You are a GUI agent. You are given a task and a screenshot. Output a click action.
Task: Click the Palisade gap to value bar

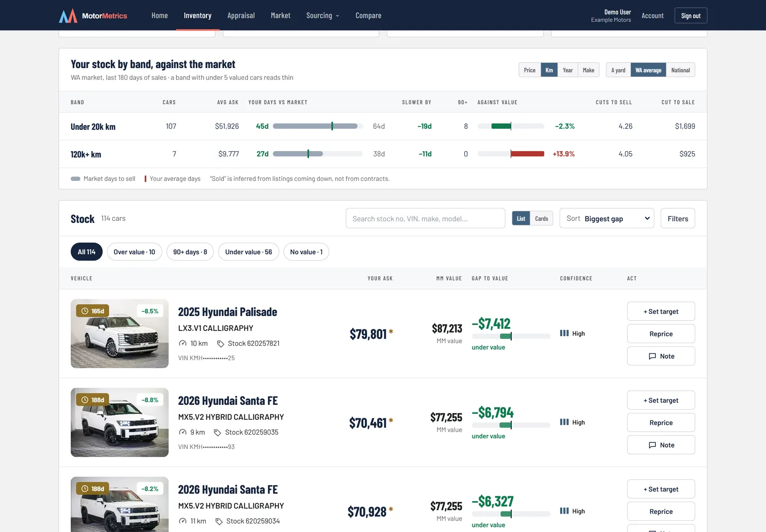[511, 336]
